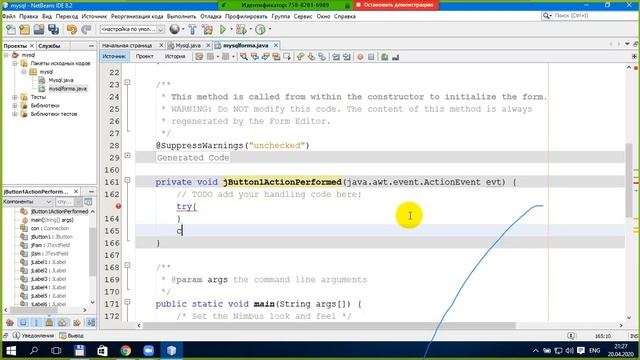Open Microsoft Store from taskbar

click(102, 351)
